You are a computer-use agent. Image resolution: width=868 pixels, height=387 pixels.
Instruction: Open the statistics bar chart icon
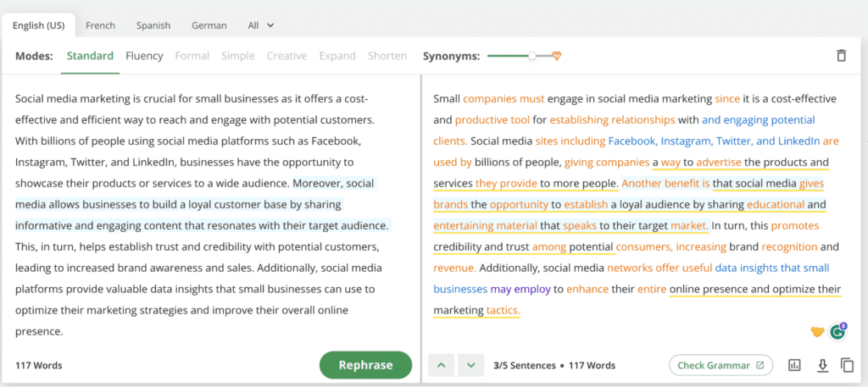[794, 365]
